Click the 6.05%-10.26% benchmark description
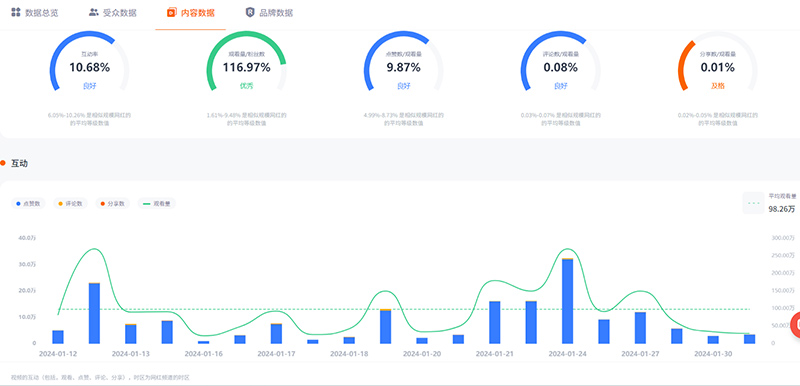 (89, 119)
